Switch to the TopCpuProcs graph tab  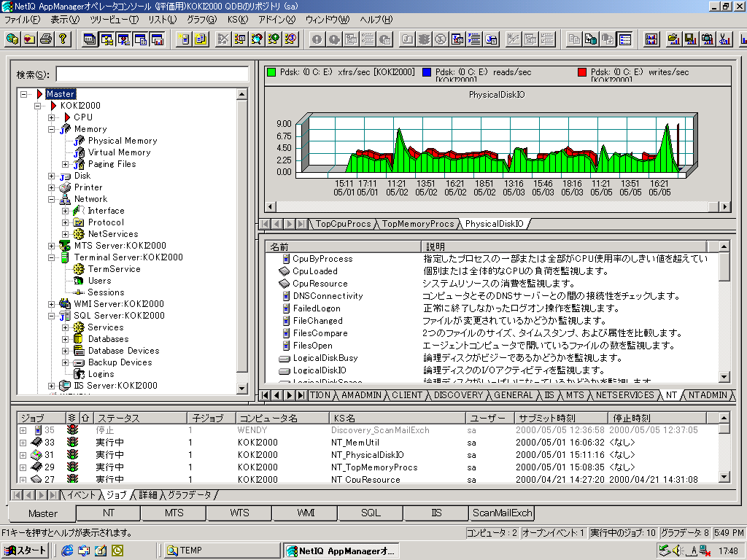[343, 224]
